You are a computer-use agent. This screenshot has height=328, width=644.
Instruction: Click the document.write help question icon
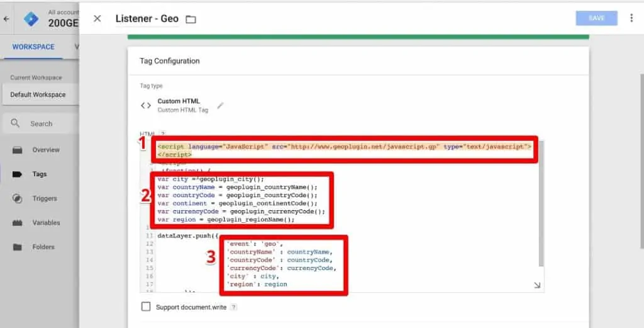click(234, 307)
